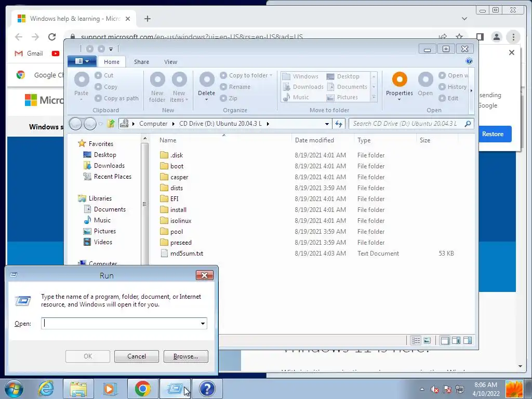Switch to the Home ribbon tab
Image resolution: width=532 pixels, height=399 pixels.
pos(112,62)
